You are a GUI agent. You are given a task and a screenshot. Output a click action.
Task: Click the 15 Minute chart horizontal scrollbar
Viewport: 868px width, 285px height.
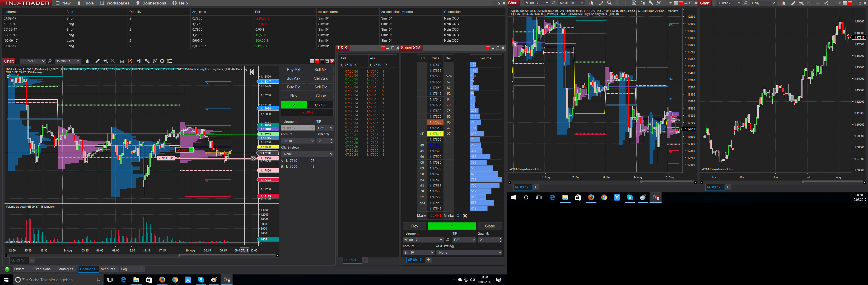click(x=227, y=256)
